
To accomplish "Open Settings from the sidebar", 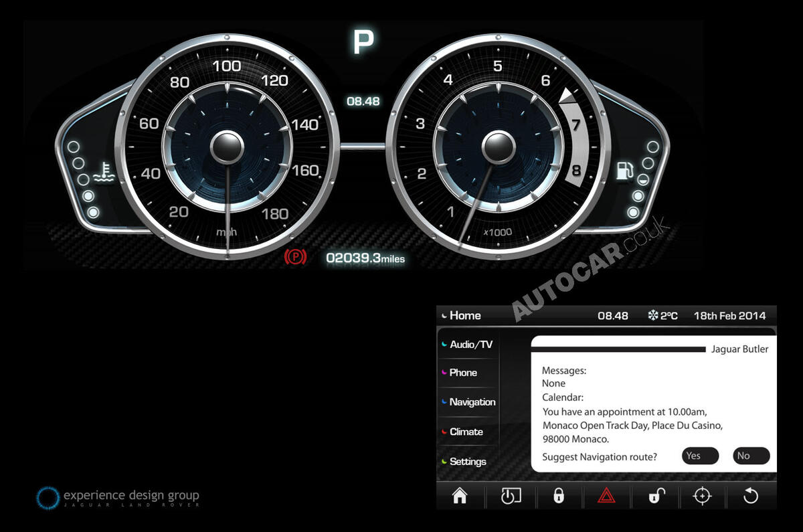I will click(x=468, y=462).
